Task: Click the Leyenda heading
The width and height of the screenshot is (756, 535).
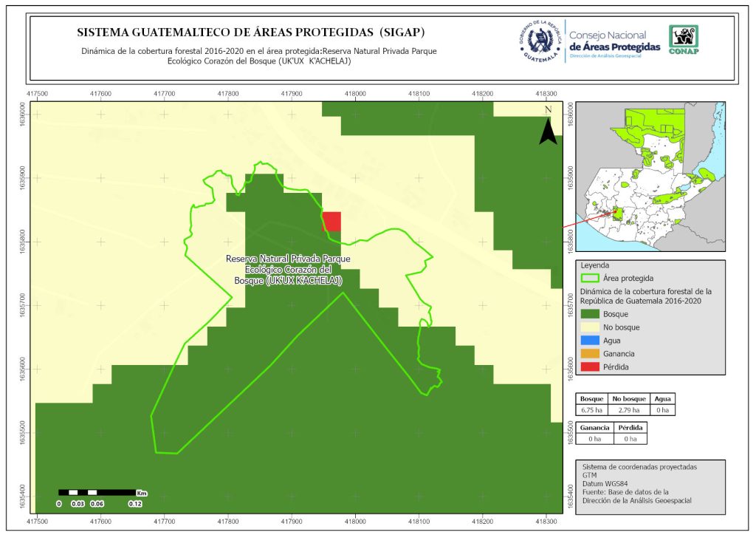Action: pos(595,265)
